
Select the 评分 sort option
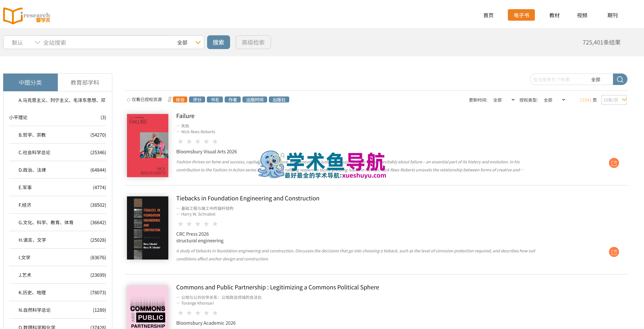pyautogui.click(x=197, y=99)
